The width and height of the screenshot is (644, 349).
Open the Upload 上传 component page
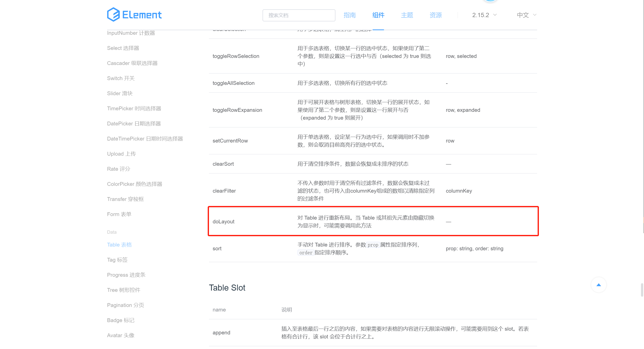tap(121, 154)
